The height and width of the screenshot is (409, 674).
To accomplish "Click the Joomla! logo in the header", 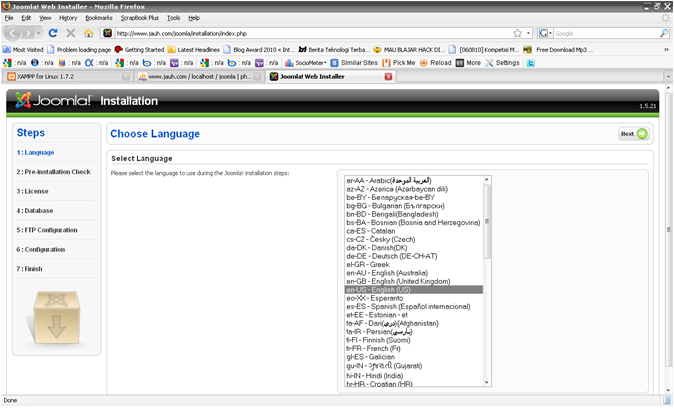I will pos(53,101).
